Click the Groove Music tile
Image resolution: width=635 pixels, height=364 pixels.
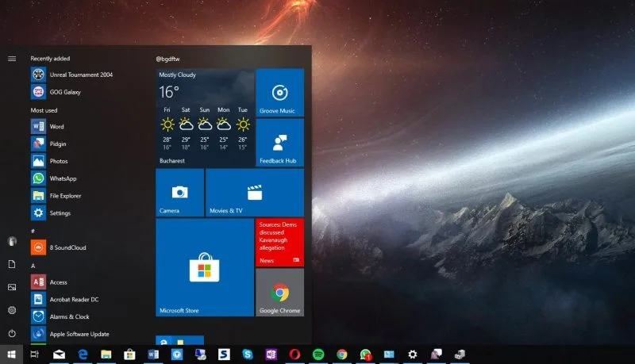[x=279, y=93]
